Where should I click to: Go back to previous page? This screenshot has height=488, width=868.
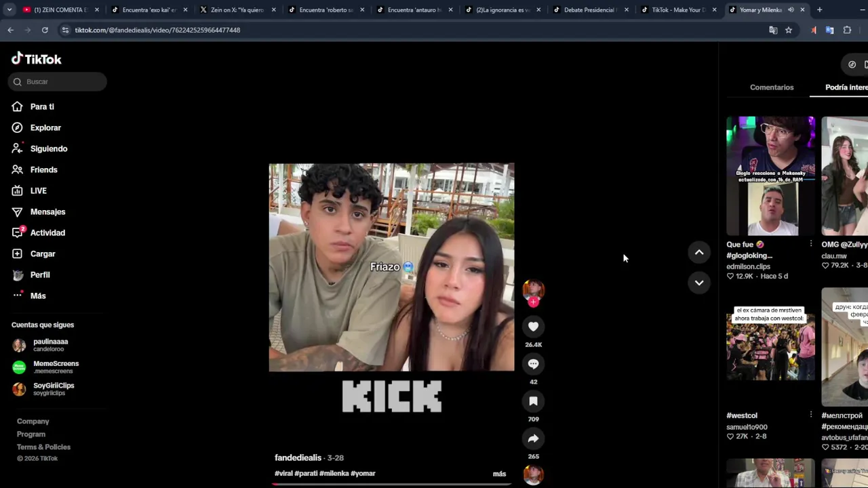10,30
